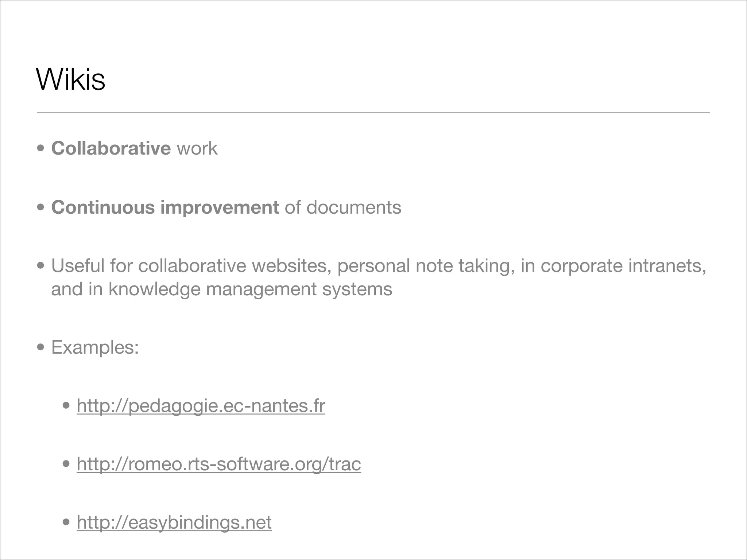Click the 'corporate intranets' phrase
747x560 pixels.
click(623, 266)
